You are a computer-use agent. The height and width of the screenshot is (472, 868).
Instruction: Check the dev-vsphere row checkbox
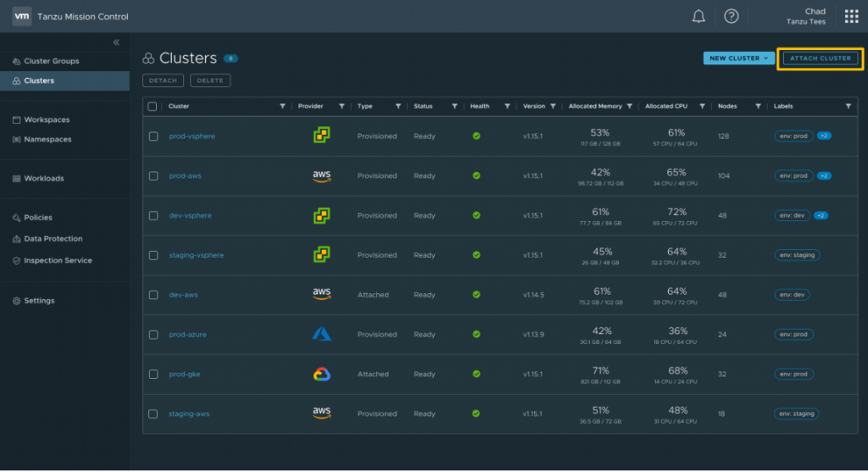(153, 216)
